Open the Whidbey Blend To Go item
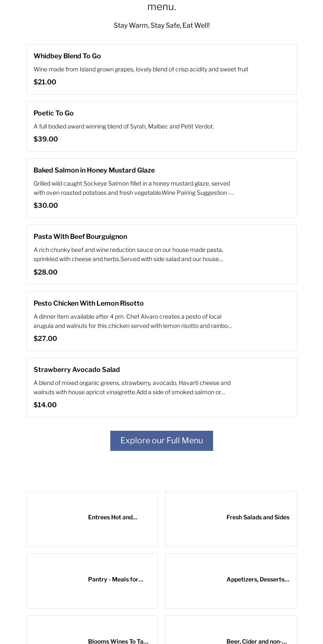323x644 pixels. coord(67,56)
